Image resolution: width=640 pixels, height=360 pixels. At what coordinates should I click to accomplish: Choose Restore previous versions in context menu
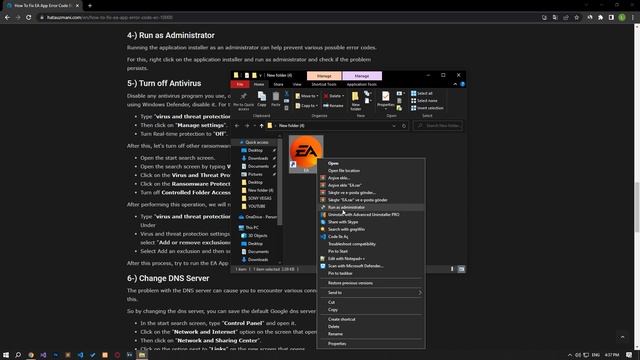tap(371, 283)
